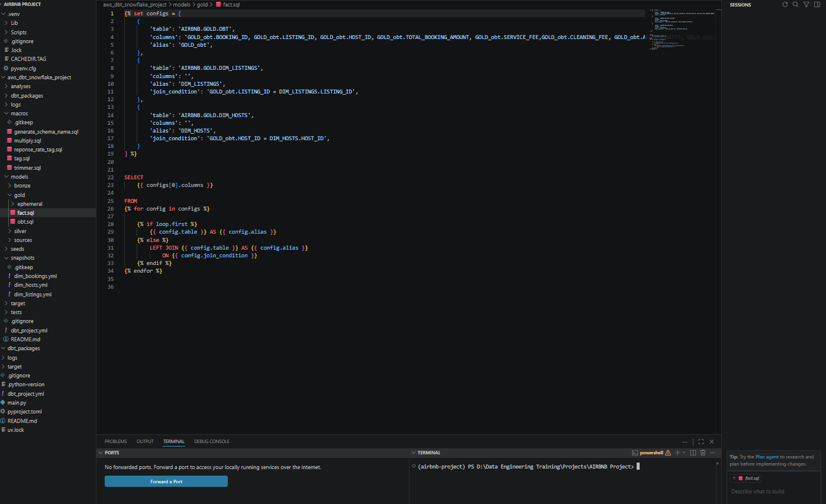Open panel views and more actions ellipsis
The width and height of the screenshot is (826, 504).
(685, 441)
